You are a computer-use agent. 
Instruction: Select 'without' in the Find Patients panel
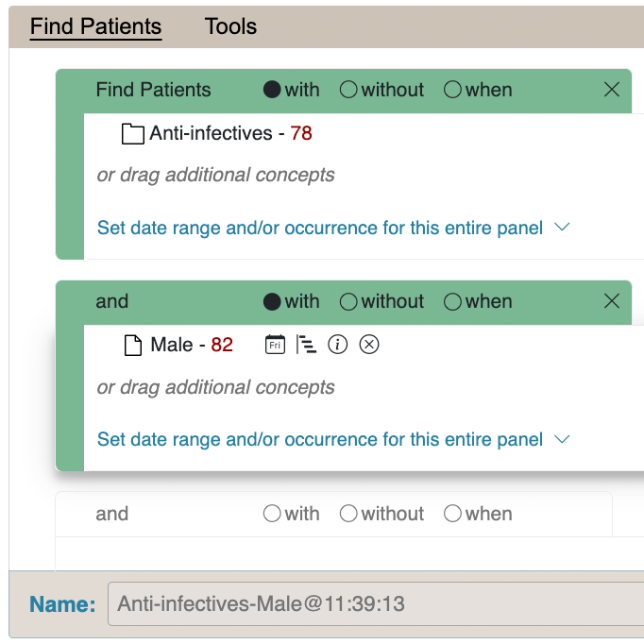coord(348,90)
